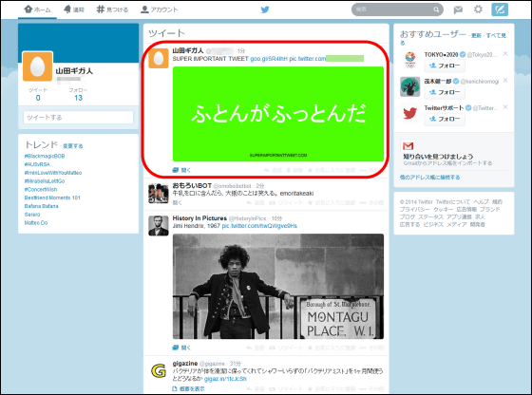Expand 開く under the green image tweet
Viewport: 532px width, 395px height.
tap(181, 170)
